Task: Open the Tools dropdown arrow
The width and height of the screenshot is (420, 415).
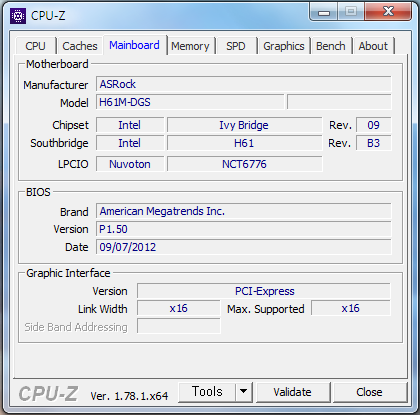Action: coord(244,392)
